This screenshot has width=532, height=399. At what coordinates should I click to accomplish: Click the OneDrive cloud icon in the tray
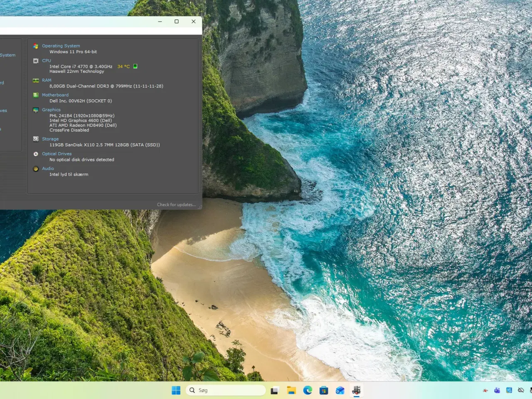pos(520,390)
